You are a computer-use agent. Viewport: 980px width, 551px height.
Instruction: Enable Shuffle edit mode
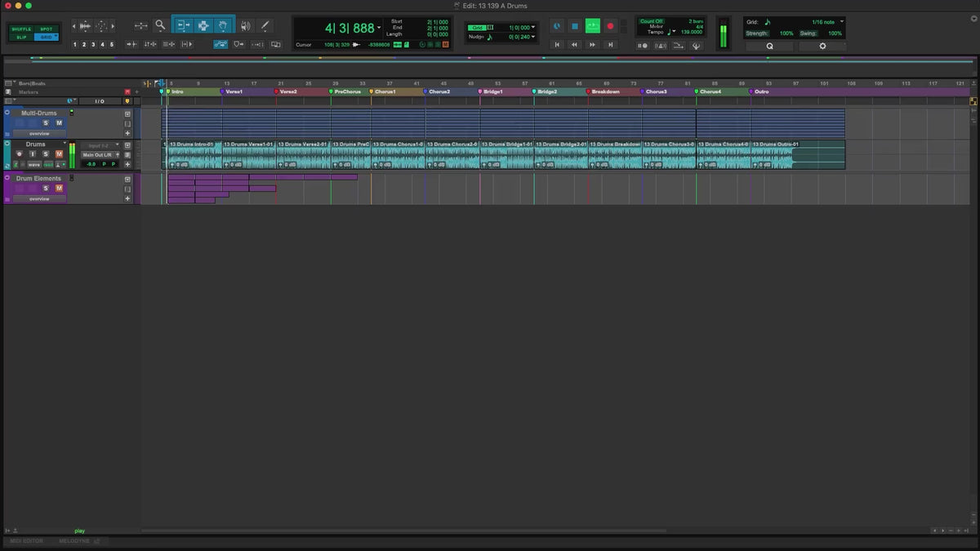pyautogui.click(x=21, y=29)
